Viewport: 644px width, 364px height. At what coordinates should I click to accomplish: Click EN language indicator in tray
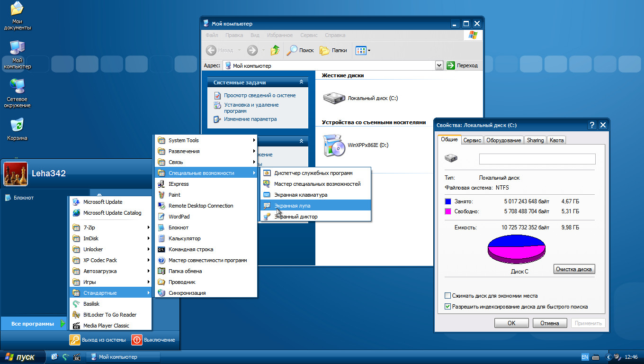click(585, 357)
